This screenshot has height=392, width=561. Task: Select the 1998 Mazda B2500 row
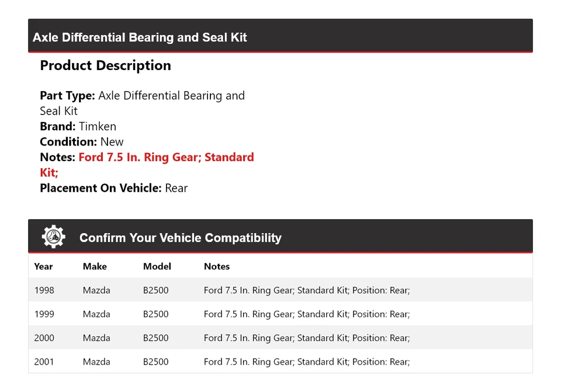pyautogui.click(x=280, y=290)
